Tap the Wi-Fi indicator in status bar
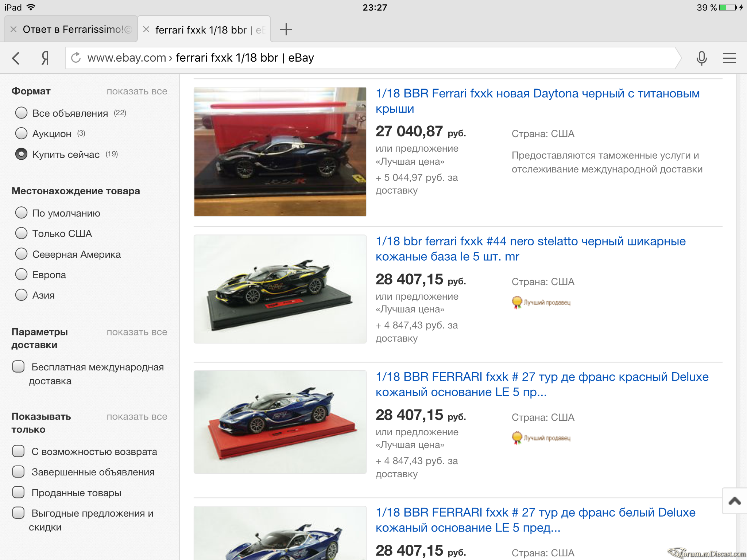The height and width of the screenshot is (560, 747). pos(31,7)
